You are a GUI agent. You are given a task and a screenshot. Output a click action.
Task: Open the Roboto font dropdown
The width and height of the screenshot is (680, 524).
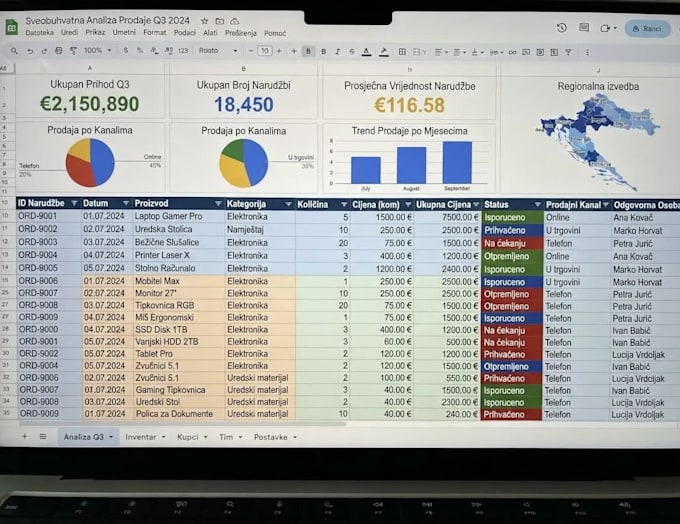pos(218,51)
